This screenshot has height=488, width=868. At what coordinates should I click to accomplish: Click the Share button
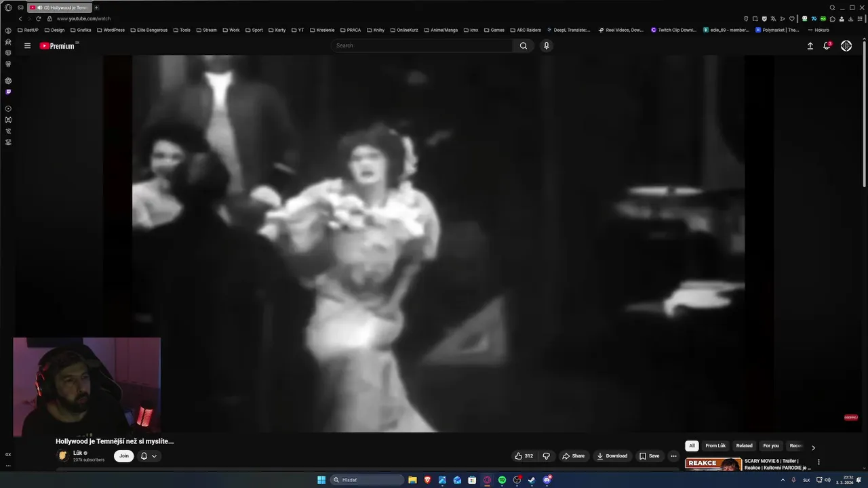pos(573,456)
